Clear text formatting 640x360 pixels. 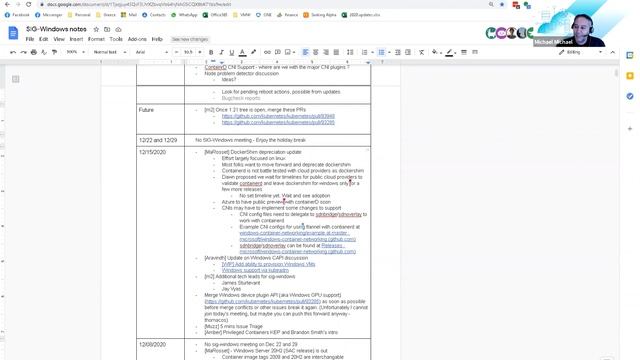[422, 52]
